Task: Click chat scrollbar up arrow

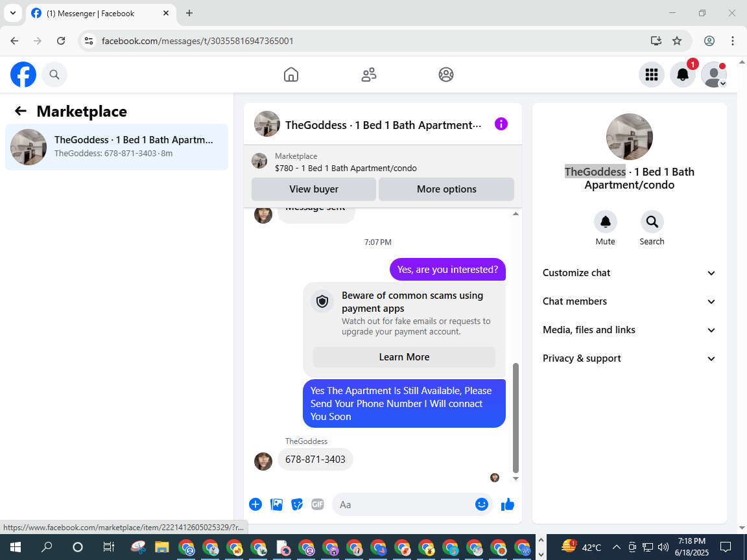Action: (x=516, y=214)
